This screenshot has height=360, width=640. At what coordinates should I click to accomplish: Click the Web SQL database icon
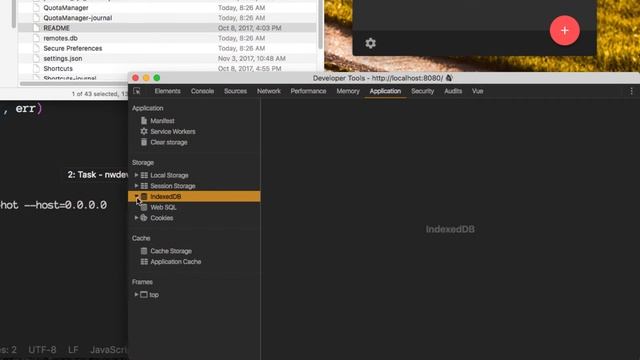point(144,207)
